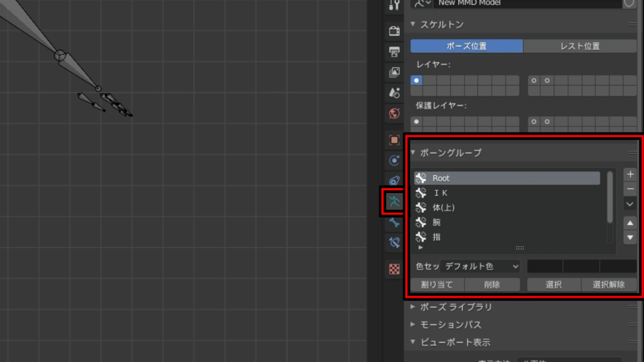This screenshot has width=644, height=362.
Task: Collapse the ビューポート表示 panel
Action: coord(414,342)
